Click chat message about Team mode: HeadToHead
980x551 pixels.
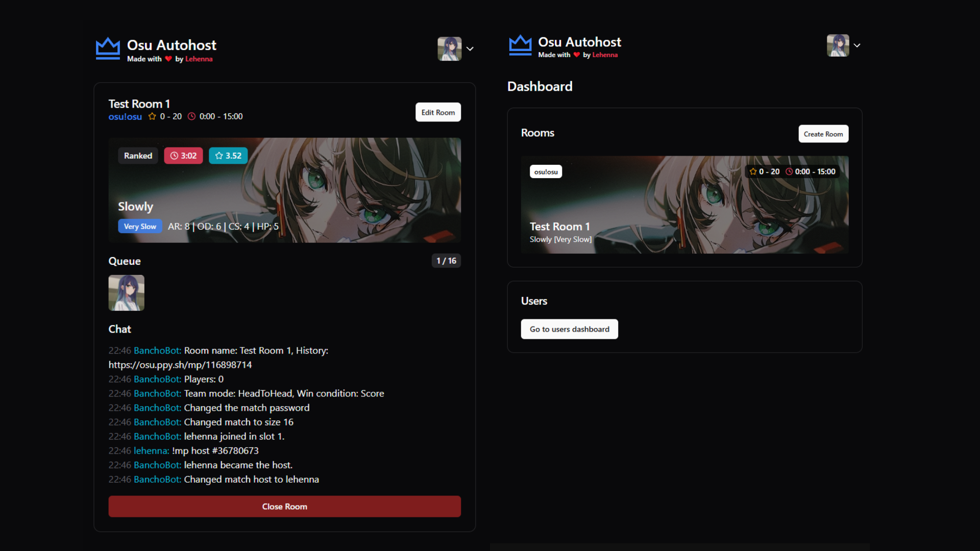[284, 393]
